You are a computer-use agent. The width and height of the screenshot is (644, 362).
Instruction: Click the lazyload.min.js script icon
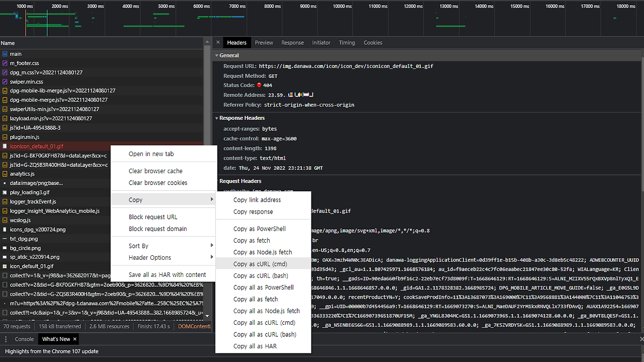coord(5,118)
